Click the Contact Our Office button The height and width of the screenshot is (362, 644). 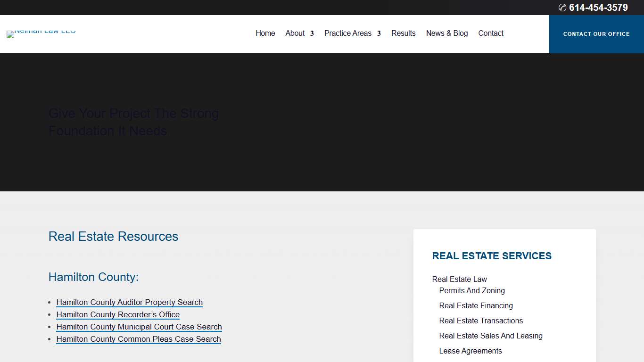596,34
